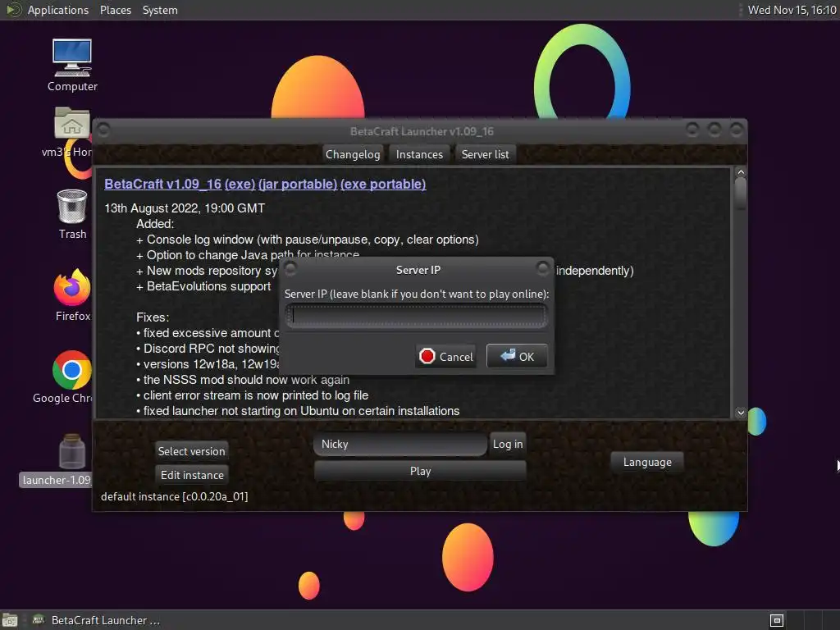The image size is (840, 630).
Task: Click the Play button
Action: click(x=420, y=471)
